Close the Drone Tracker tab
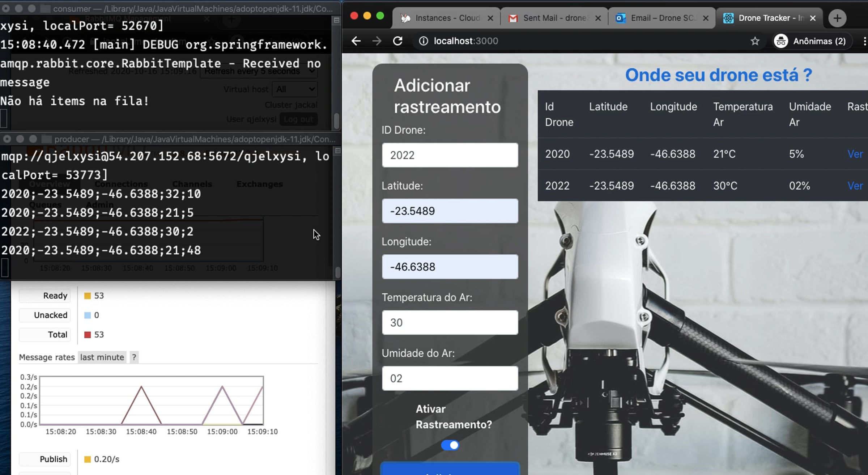The height and width of the screenshot is (475, 868). click(x=813, y=18)
